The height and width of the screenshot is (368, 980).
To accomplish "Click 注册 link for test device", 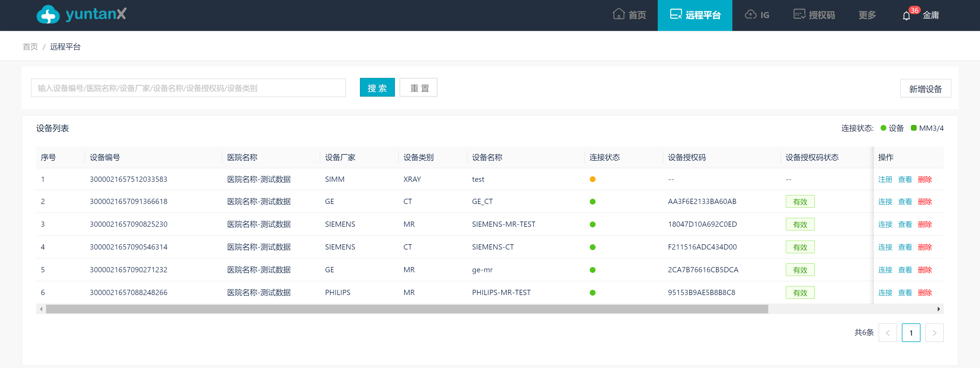I will click(x=885, y=179).
